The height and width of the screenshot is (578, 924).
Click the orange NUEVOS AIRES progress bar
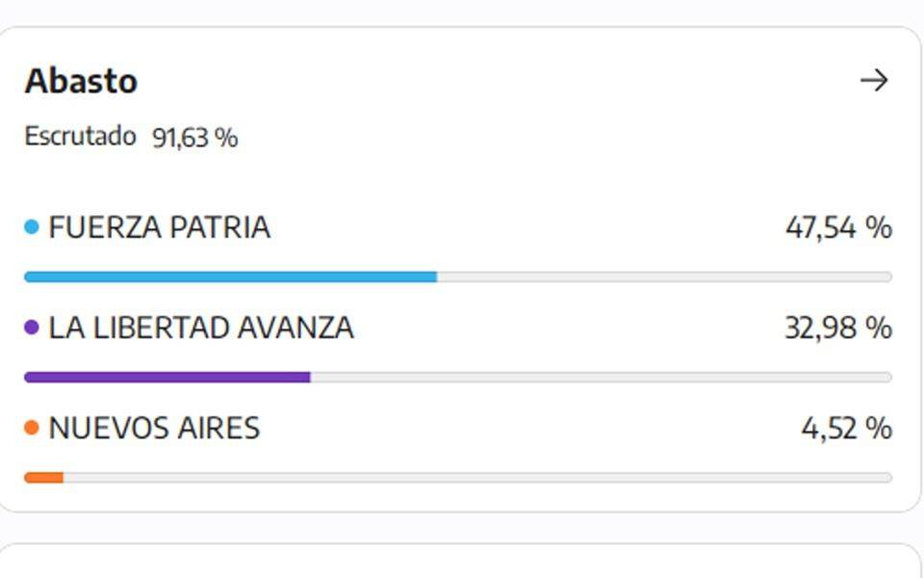click(43, 478)
